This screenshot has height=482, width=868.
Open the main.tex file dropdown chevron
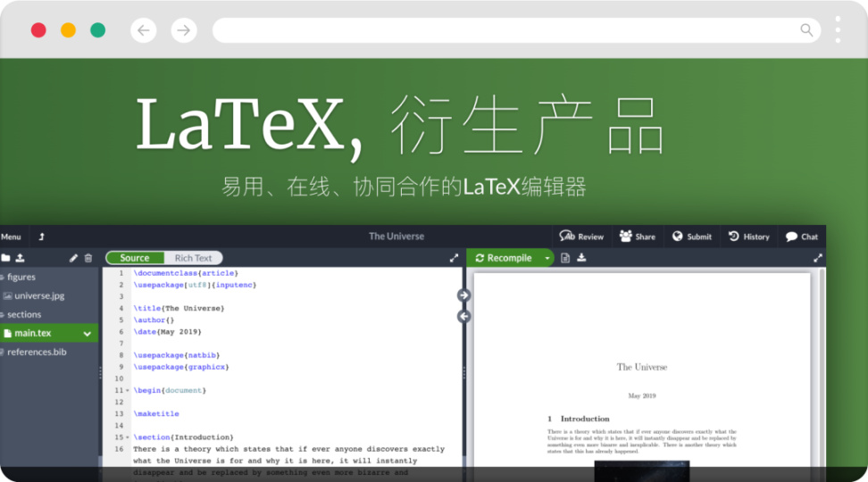[x=87, y=334]
